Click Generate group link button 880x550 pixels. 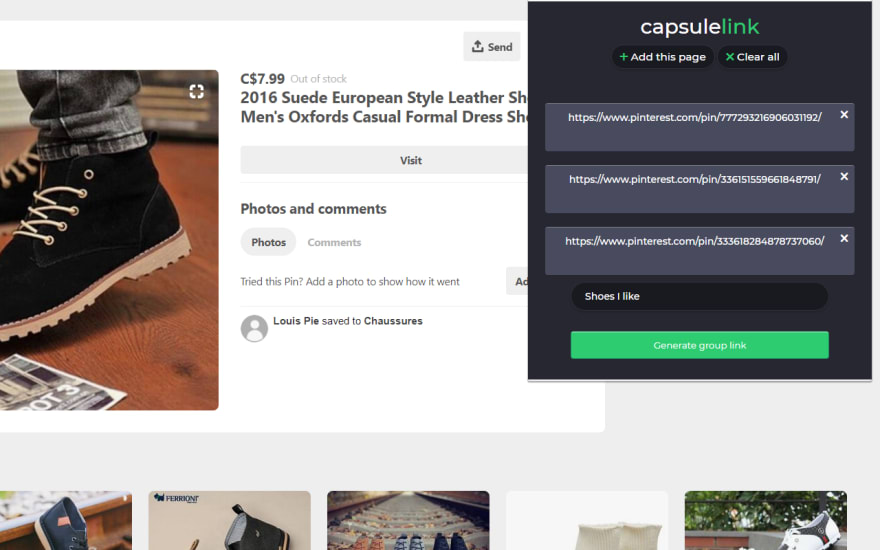click(x=699, y=345)
